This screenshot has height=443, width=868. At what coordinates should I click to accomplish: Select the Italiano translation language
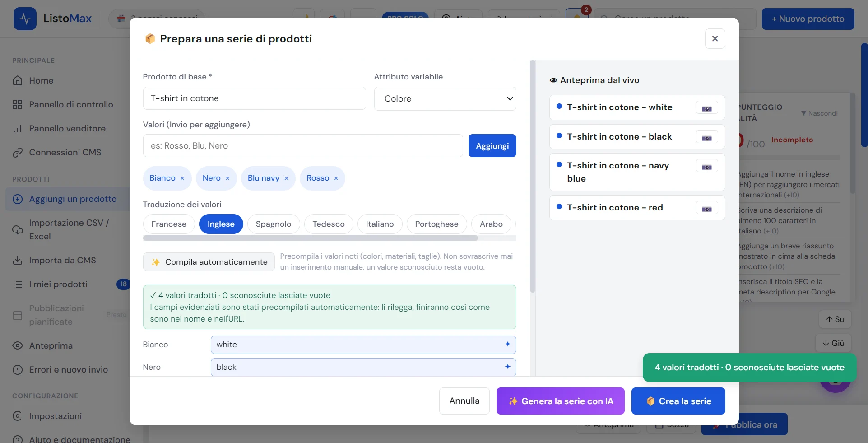380,224
